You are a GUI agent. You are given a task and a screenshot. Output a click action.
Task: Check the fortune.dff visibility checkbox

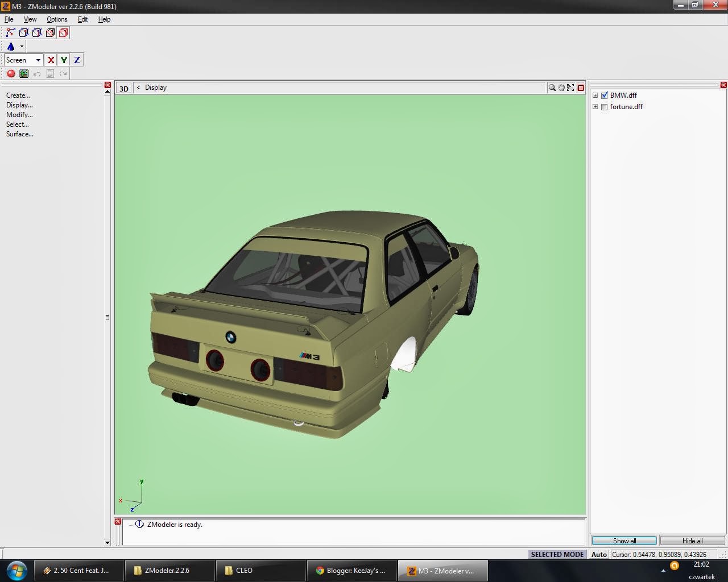[605, 107]
